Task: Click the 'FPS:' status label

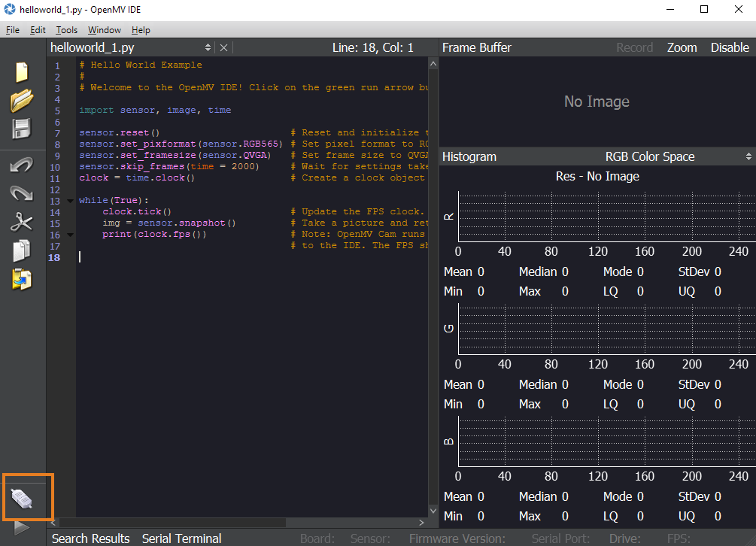Action: pos(679,538)
